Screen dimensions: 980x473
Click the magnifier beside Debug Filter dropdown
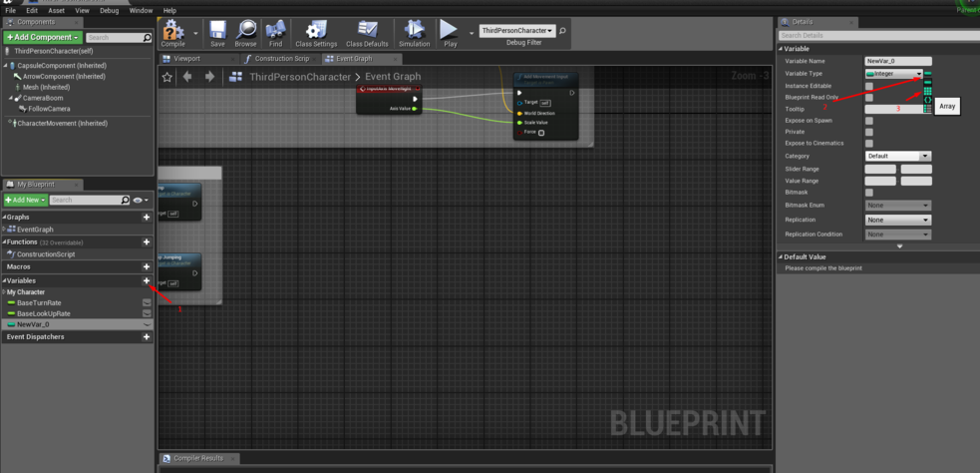click(x=562, y=31)
